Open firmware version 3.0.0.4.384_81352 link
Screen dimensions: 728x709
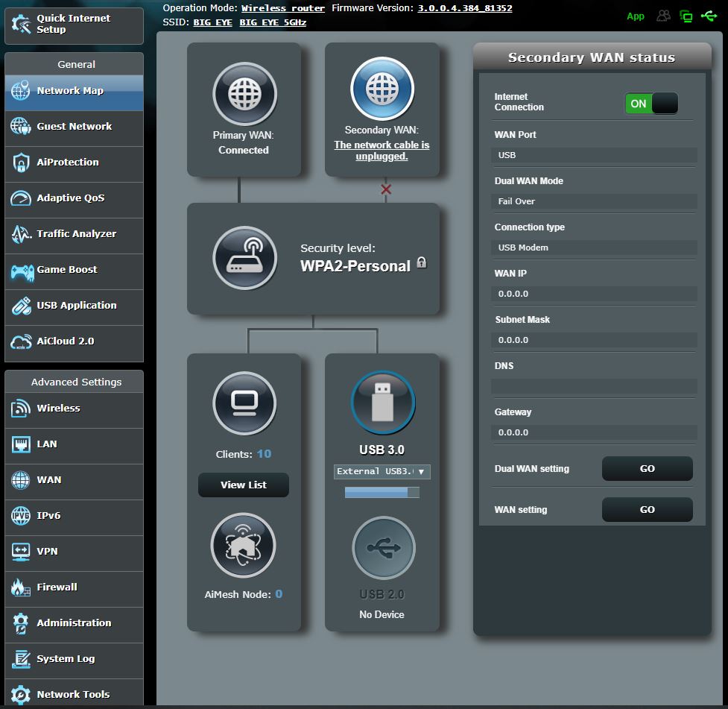tap(465, 8)
